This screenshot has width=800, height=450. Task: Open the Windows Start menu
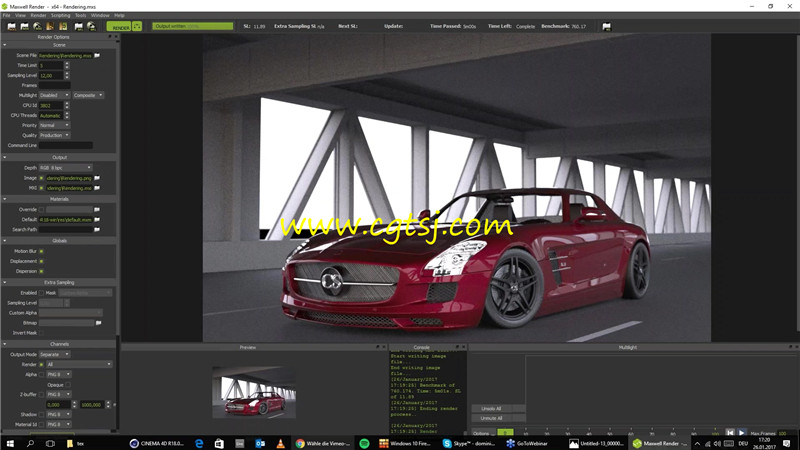(10, 443)
